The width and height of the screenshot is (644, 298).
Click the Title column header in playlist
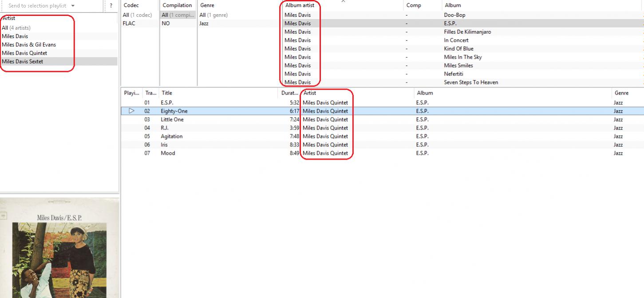[166, 93]
